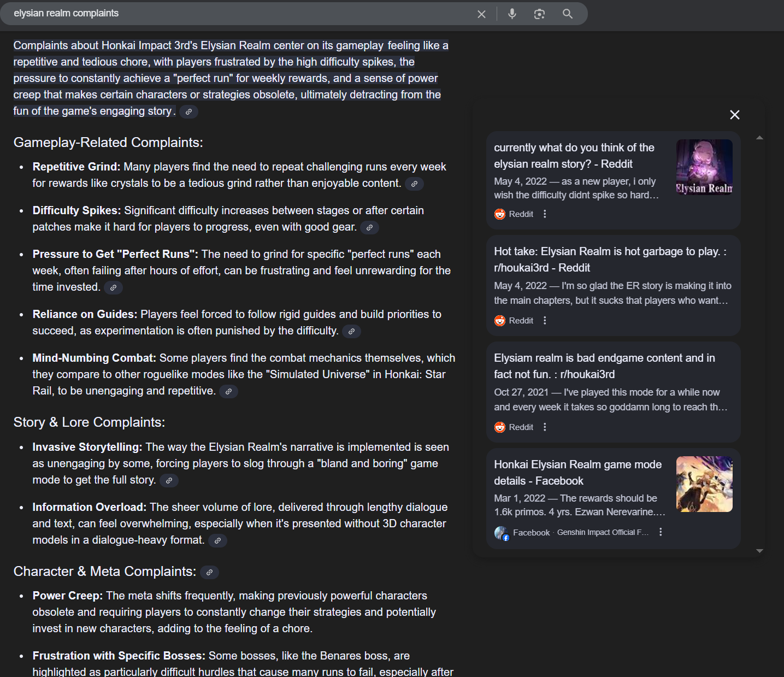The image size is (784, 677).
Task: Click Reddit favicon on elysian realm story card
Action: [500, 214]
